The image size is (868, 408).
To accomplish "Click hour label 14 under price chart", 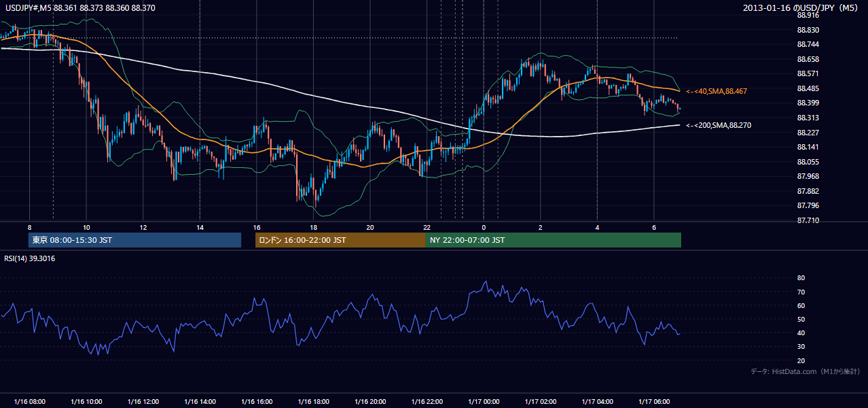I will (200, 227).
